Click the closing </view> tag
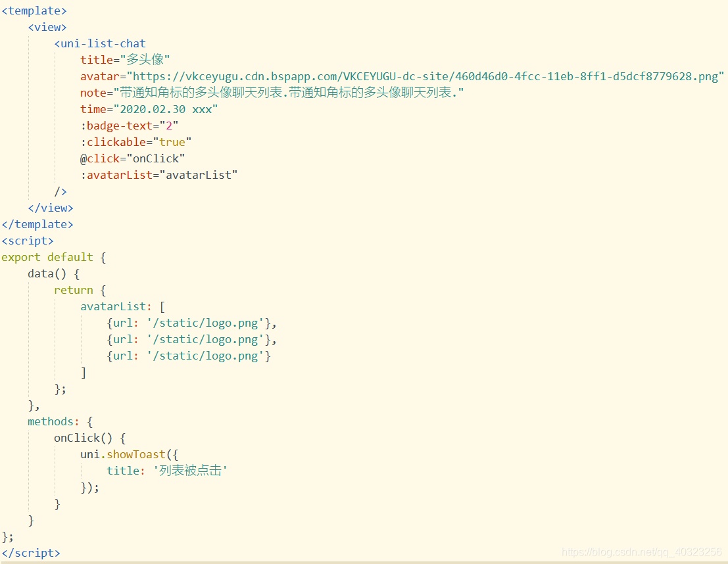This screenshot has height=564, width=728. click(51, 208)
